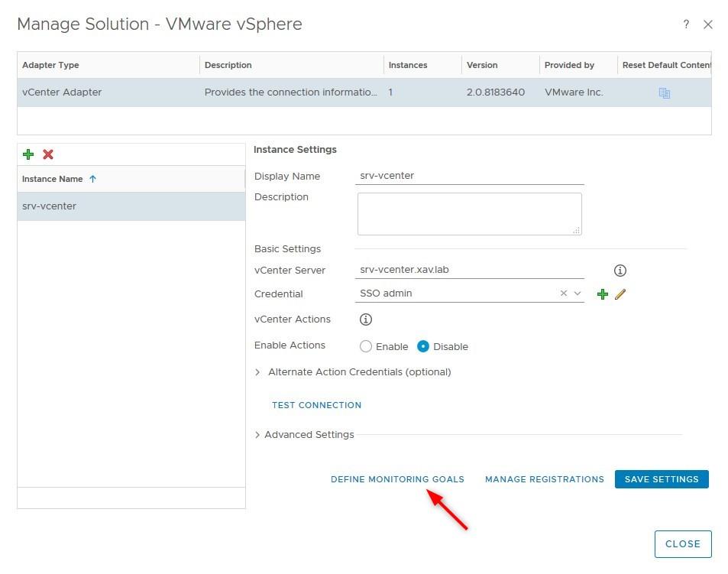The width and height of the screenshot is (728, 574).
Task: Click the Close button
Action: 682,544
